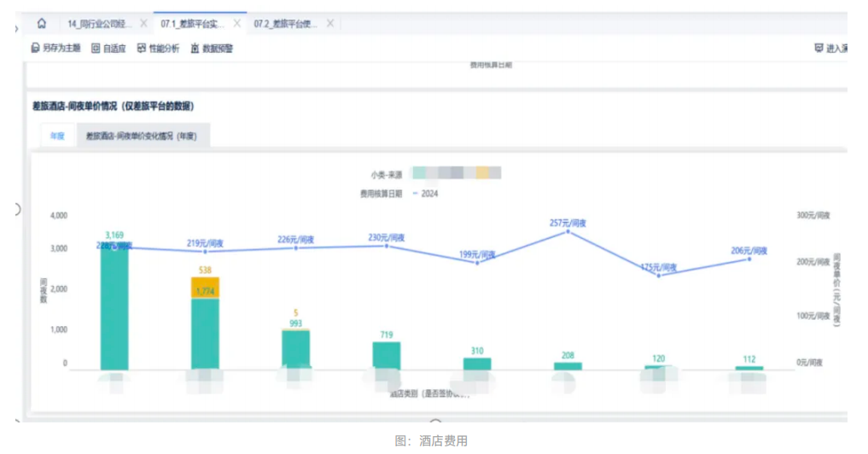Image resolution: width=868 pixels, height=454 pixels.
Task: Click the 230元/间夜 line point
Action: [387, 246]
